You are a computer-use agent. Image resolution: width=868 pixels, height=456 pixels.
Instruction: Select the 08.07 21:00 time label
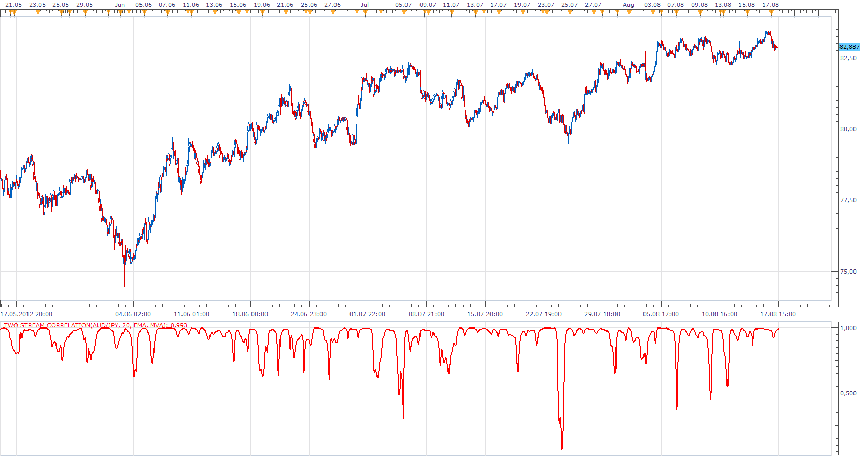[427, 314]
